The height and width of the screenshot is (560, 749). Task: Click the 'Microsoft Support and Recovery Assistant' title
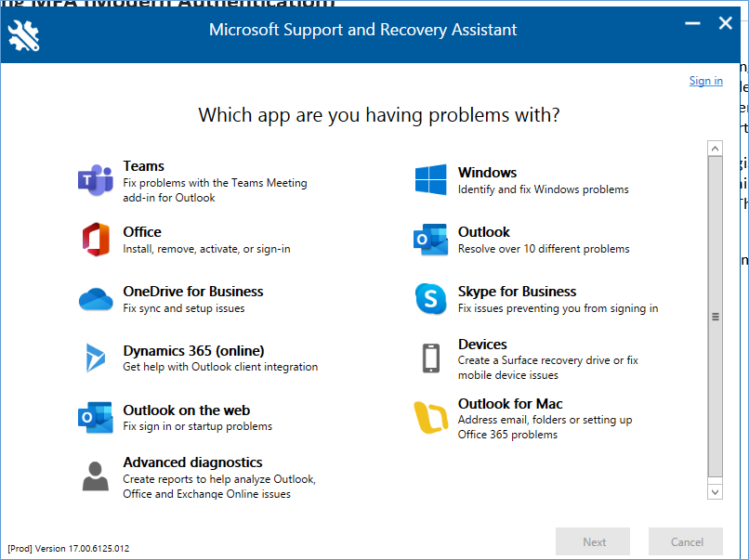pyautogui.click(x=363, y=30)
